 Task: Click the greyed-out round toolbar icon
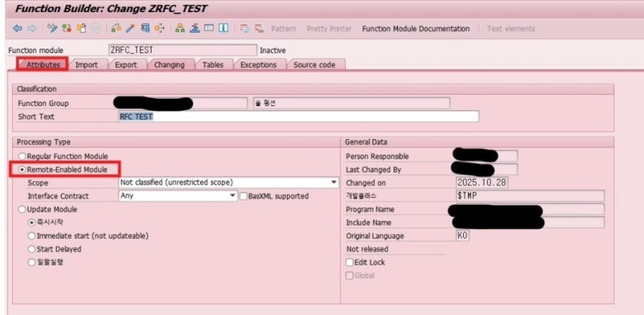click(96, 29)
